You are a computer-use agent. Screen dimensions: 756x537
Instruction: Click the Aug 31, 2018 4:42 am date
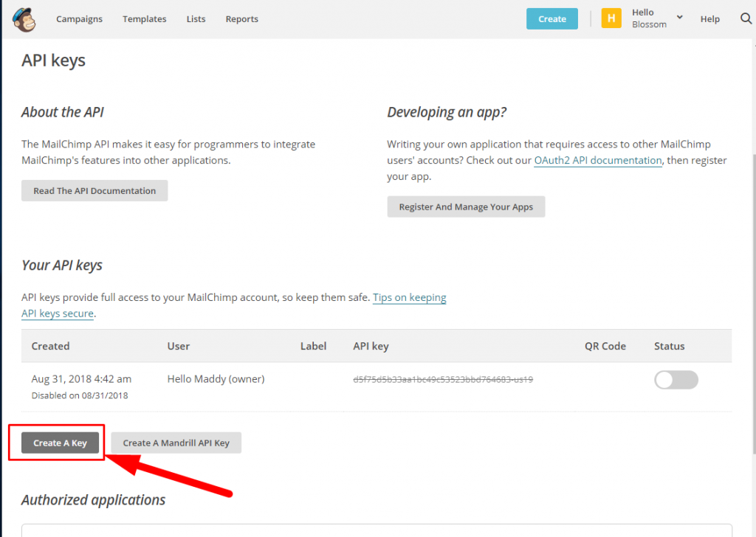[x=81, y=379]
